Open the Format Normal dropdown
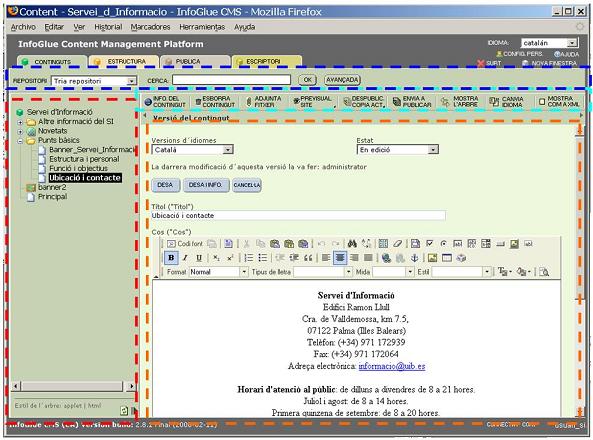The image size is (593, 440). click(219, 272)
